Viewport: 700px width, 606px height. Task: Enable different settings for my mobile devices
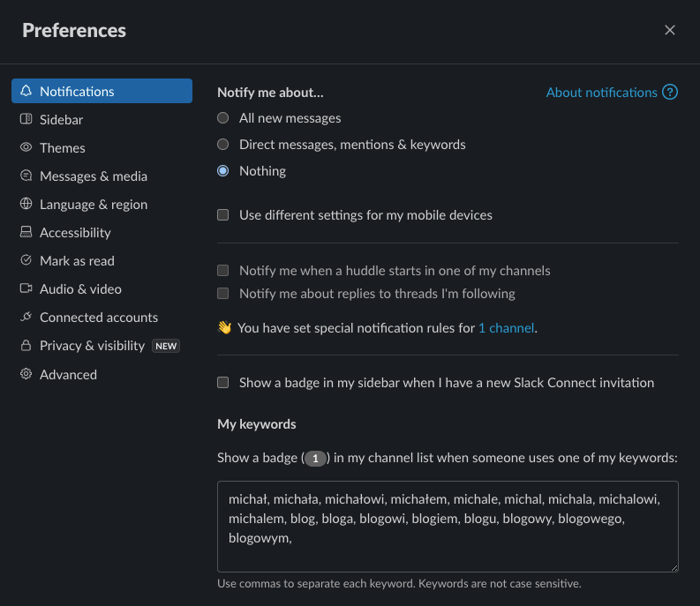click(223, 214)
